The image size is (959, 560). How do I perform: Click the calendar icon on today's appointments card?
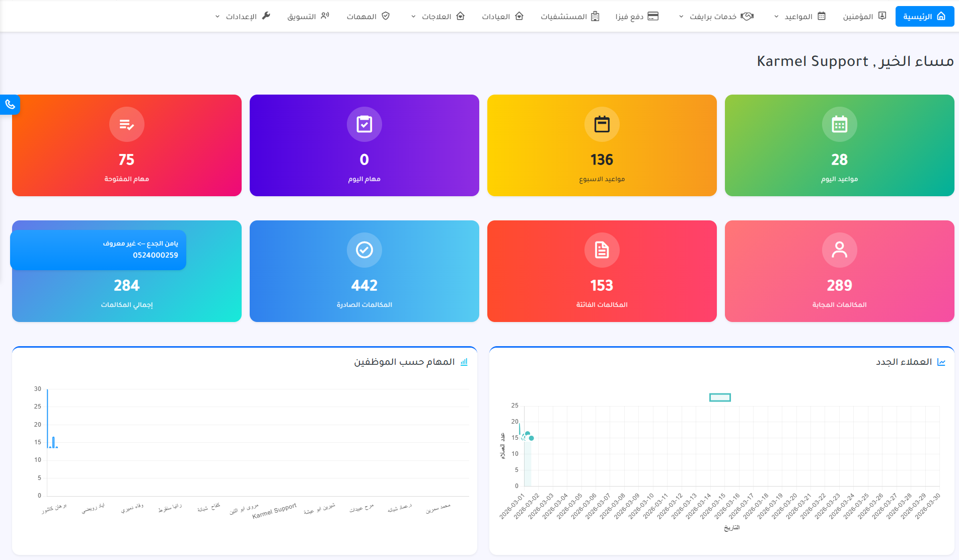839,124
